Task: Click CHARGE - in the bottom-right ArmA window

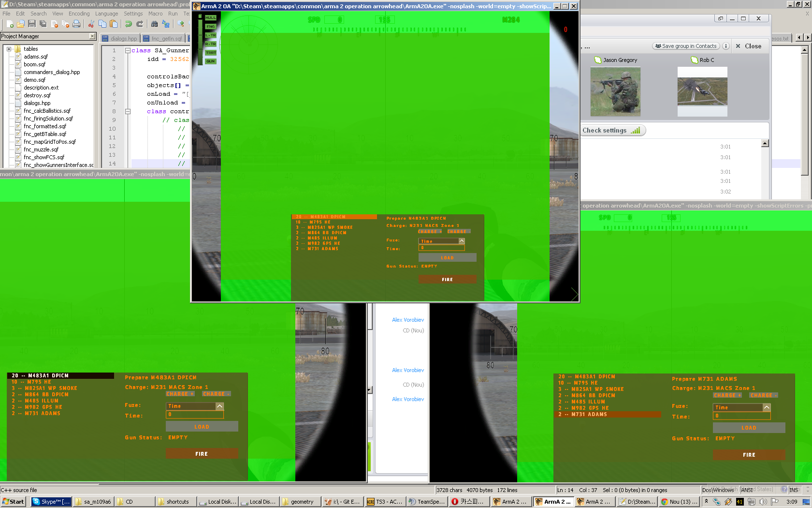Action: coord(764,395)
